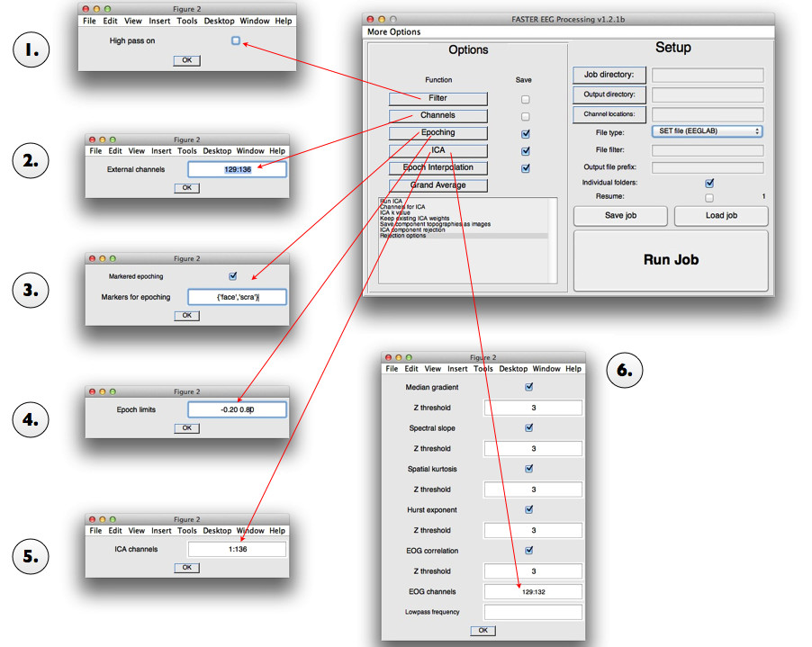
Task: Click the ICA channels input field
Action: pyautogui.click(x=237, y=549)
